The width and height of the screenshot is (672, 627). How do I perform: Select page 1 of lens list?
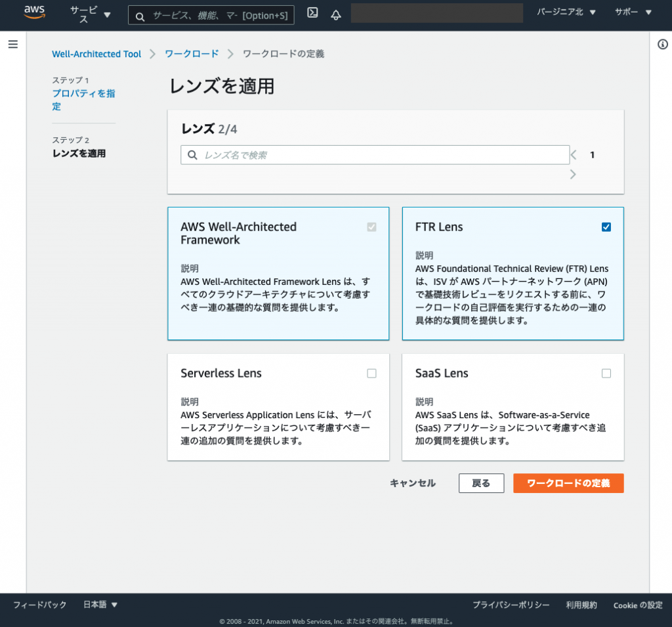[x=593, y=155]
